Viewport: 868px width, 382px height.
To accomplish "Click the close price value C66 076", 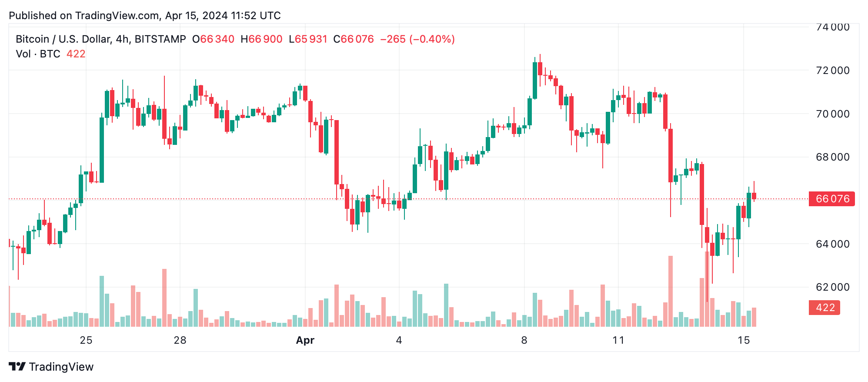I will click(354, 39).
